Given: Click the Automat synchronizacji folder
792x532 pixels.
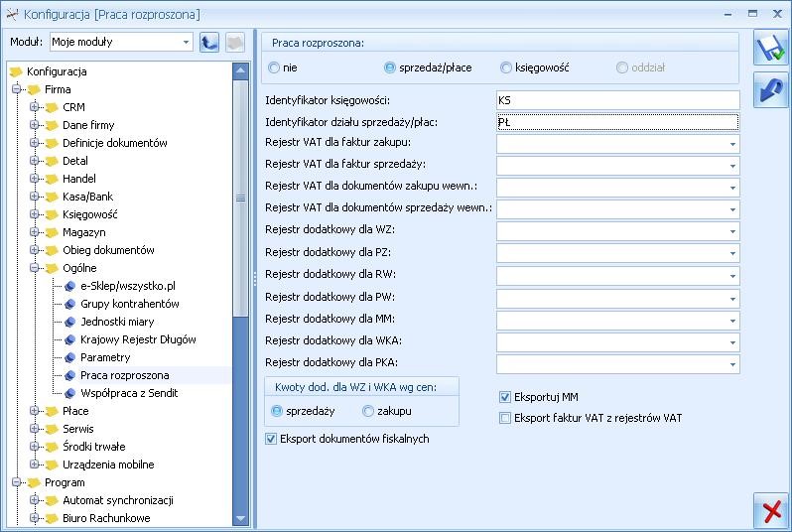Looking at the screenshot, I should pyautogui.click(x=110, y=500).
